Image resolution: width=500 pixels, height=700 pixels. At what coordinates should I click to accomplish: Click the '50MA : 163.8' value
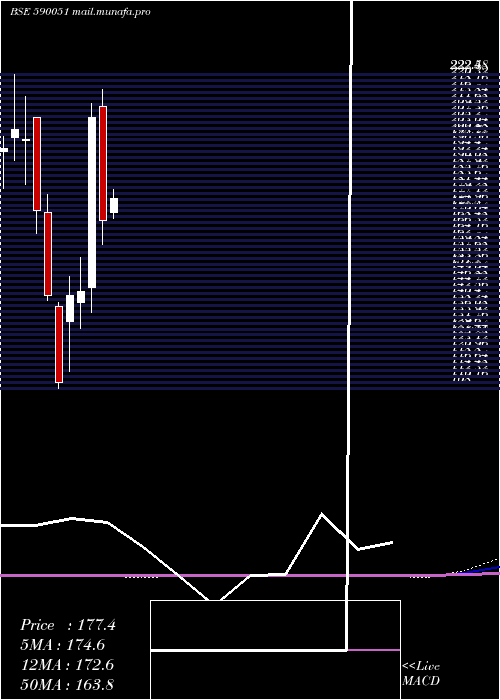[67, 684]
